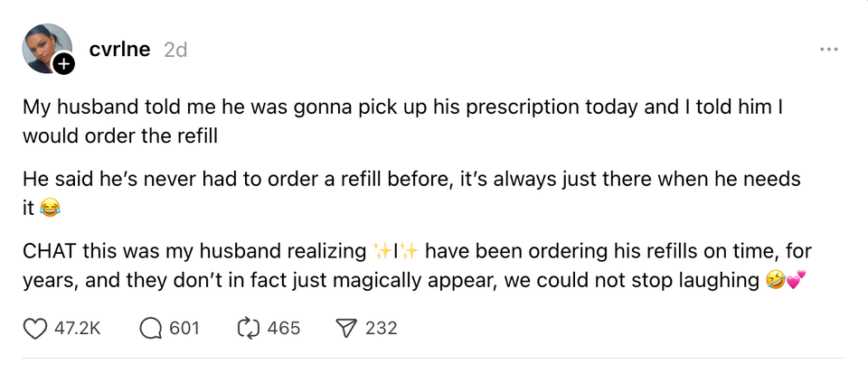Click the 232 shares count
868x373 pixels.
click(x=382, y=328)
